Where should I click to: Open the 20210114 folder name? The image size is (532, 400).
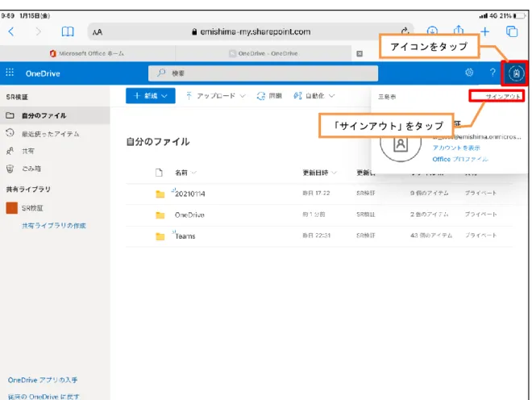190,194
